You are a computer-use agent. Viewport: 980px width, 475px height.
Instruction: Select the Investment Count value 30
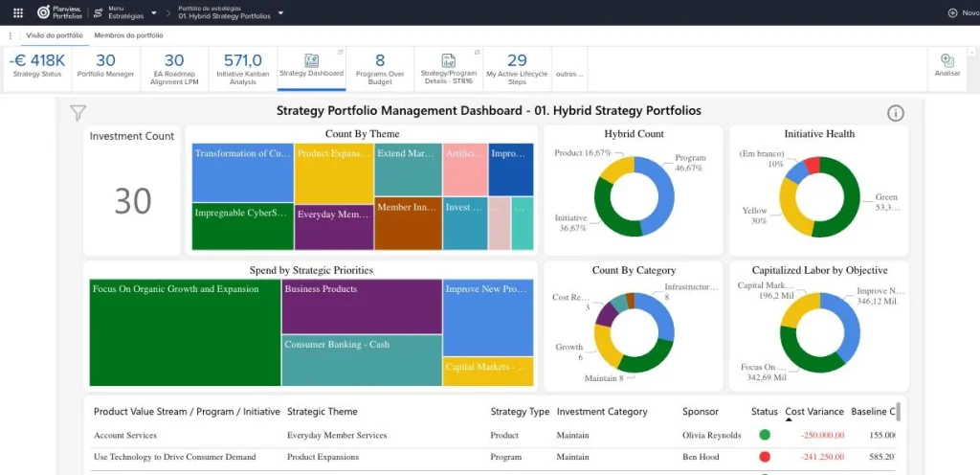point(132,201)
